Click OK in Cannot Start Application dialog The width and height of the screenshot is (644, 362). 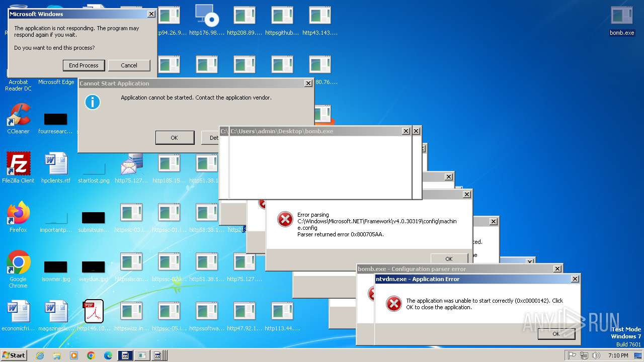coord(175,138)
